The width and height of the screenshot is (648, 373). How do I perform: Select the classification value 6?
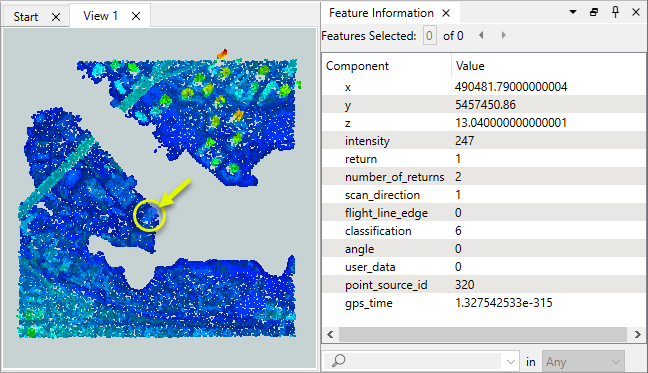[458, 231]
